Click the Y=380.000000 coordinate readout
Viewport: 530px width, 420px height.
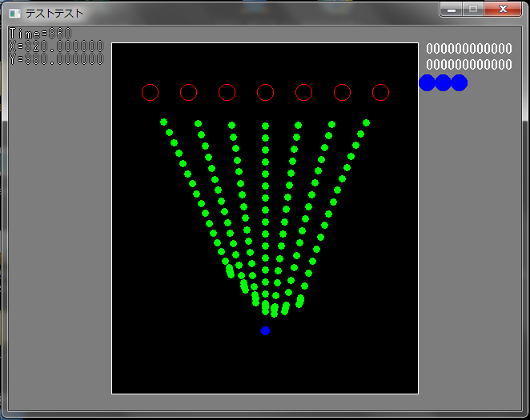pyautogui.click(x=56, y=58)
